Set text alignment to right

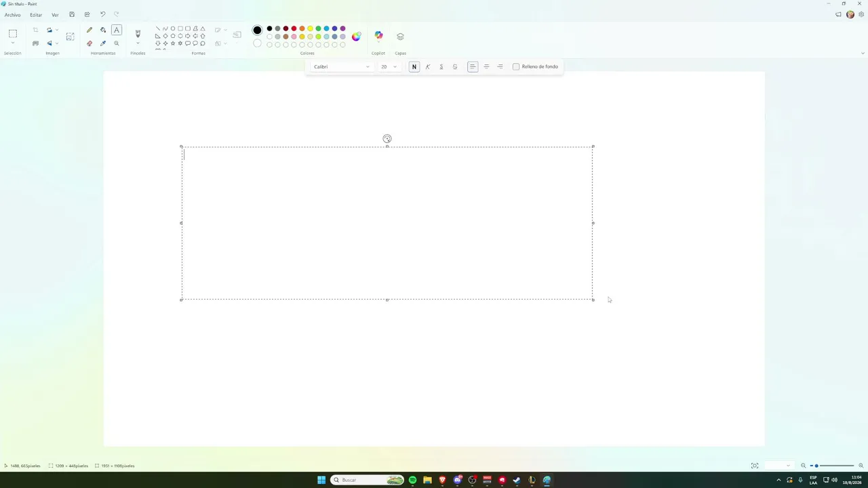point(500,66)
